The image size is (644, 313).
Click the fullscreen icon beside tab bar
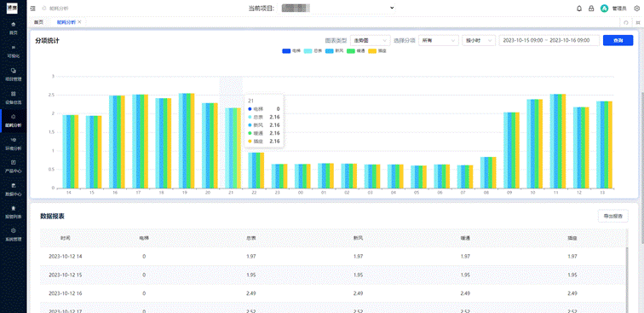point(638,23)
